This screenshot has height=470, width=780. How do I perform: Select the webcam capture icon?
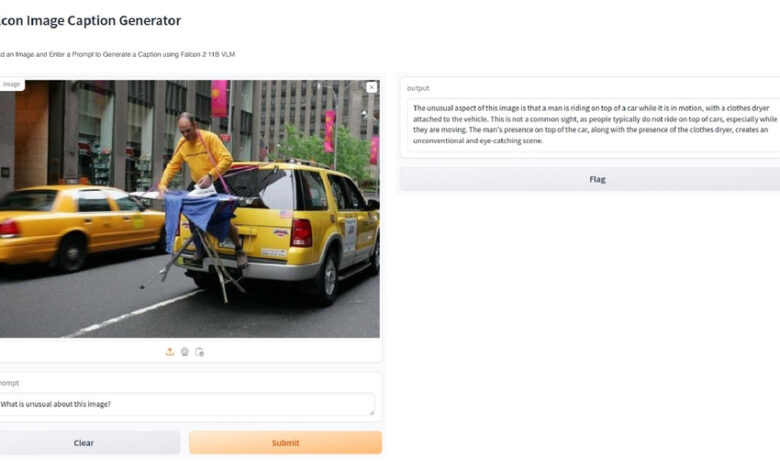click(185, 352)
